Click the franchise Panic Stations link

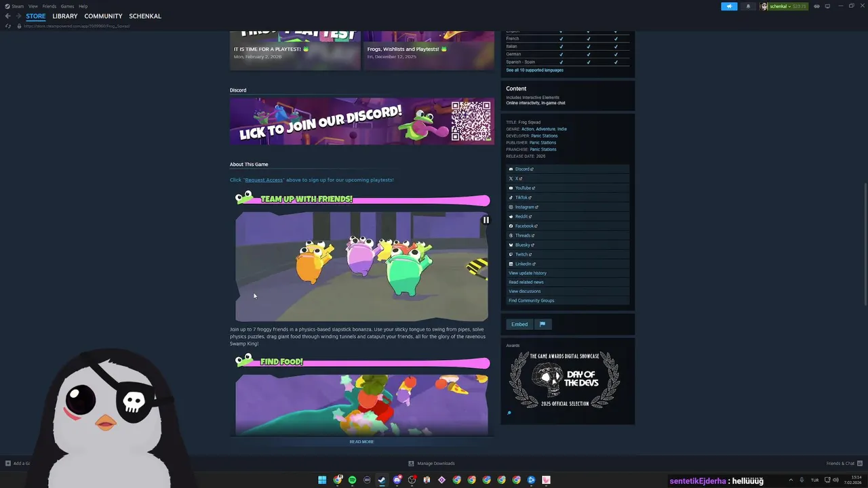(x=542, y=149)
